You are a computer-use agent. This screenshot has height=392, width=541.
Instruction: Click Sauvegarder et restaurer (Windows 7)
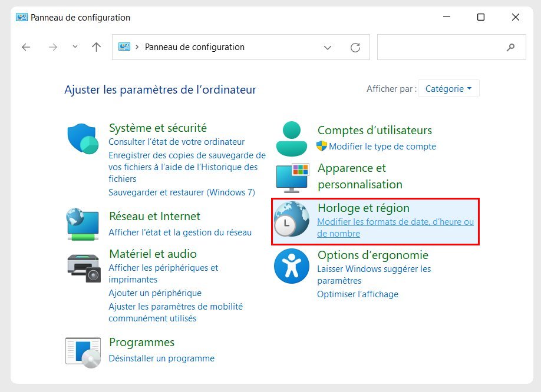coord(182,192)
